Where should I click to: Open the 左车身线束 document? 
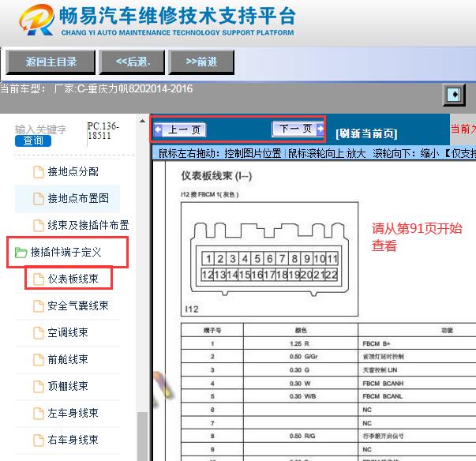(x=73, y=413)
